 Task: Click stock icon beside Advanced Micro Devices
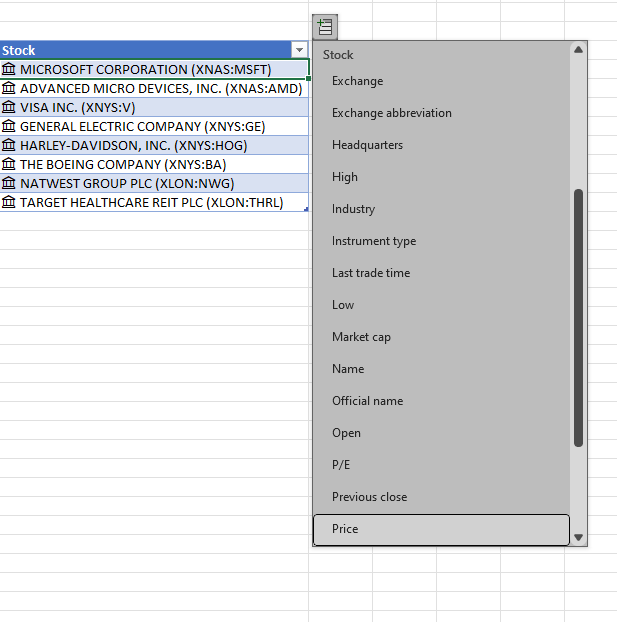8,88
